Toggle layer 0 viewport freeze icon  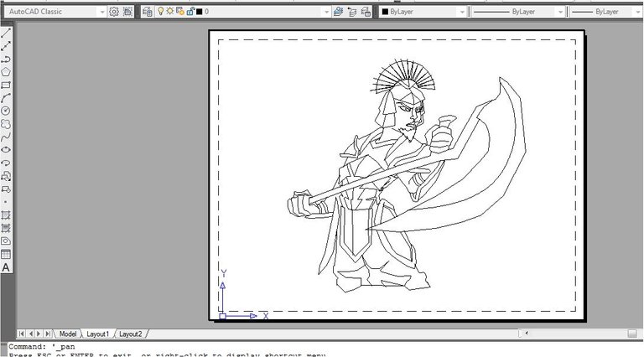click(180, 12)
